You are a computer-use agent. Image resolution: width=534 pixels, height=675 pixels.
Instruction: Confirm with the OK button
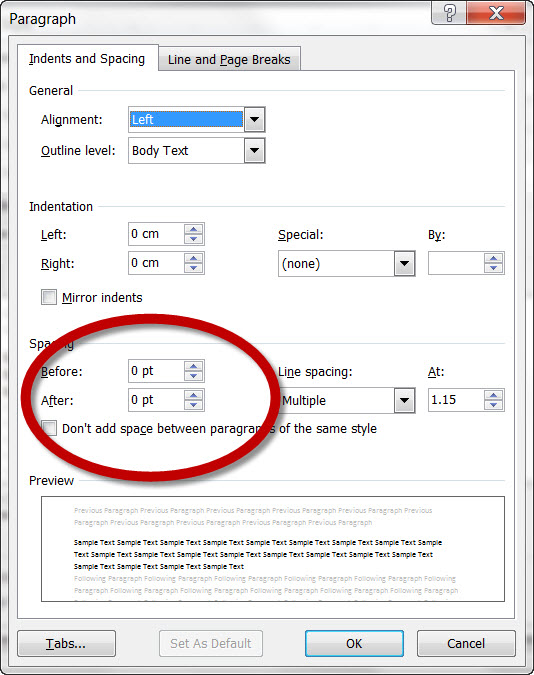point(354,644)
